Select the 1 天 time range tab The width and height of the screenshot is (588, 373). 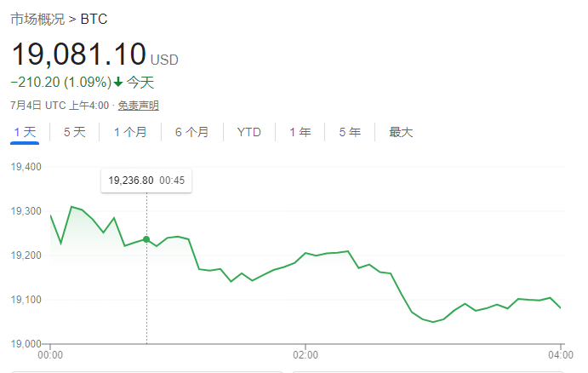(x=25, y=132)
